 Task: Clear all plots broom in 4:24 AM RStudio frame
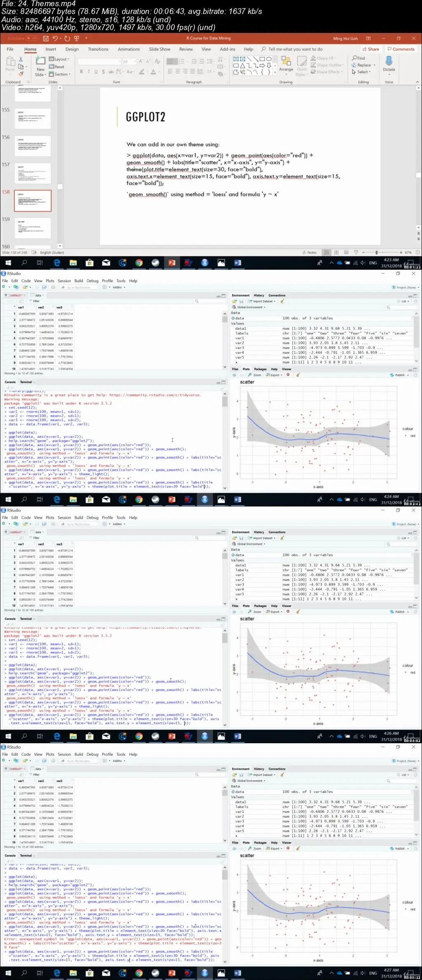[x=297, y=375]
